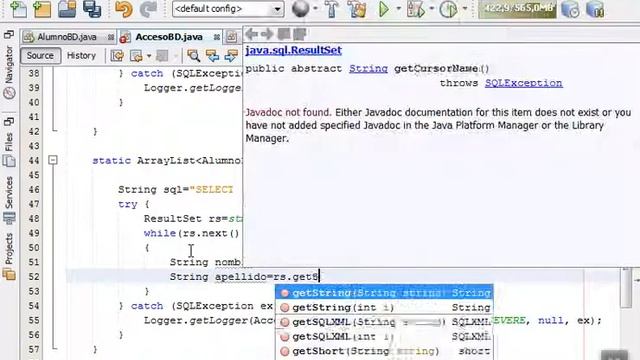
Task: Select the History view button
Action: tap(81, 56)
